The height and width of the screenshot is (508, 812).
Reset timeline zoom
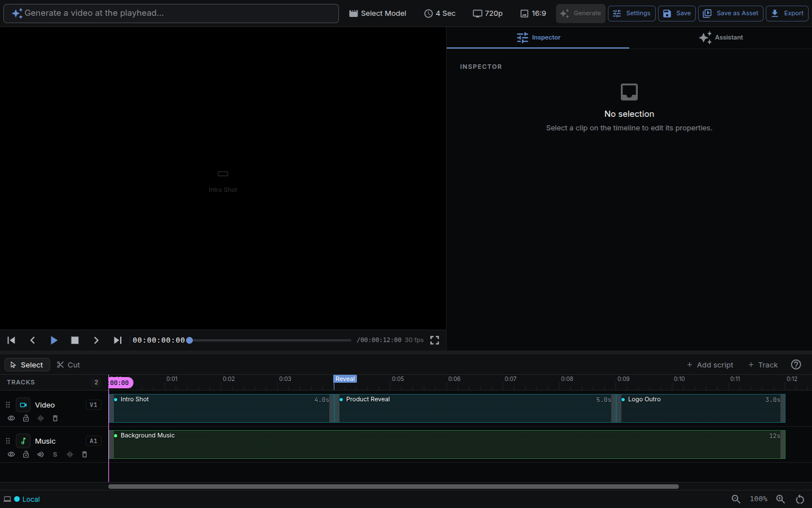point(800,499)
